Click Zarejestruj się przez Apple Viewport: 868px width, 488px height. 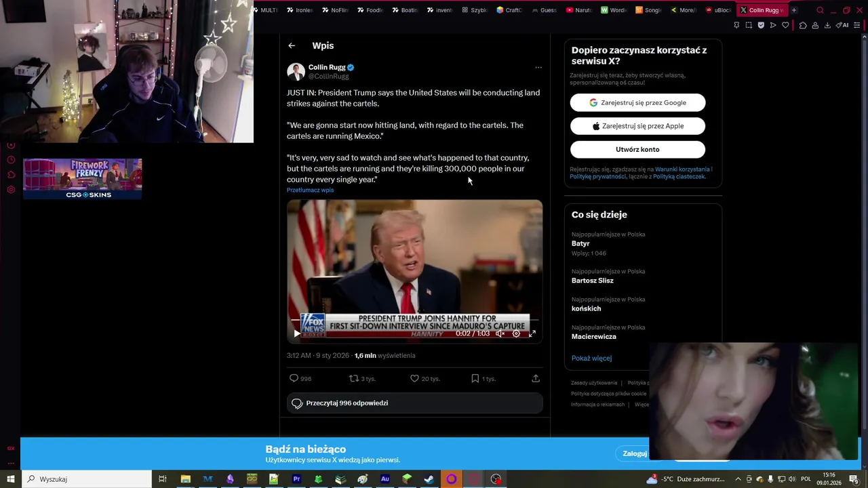(637, 126)
